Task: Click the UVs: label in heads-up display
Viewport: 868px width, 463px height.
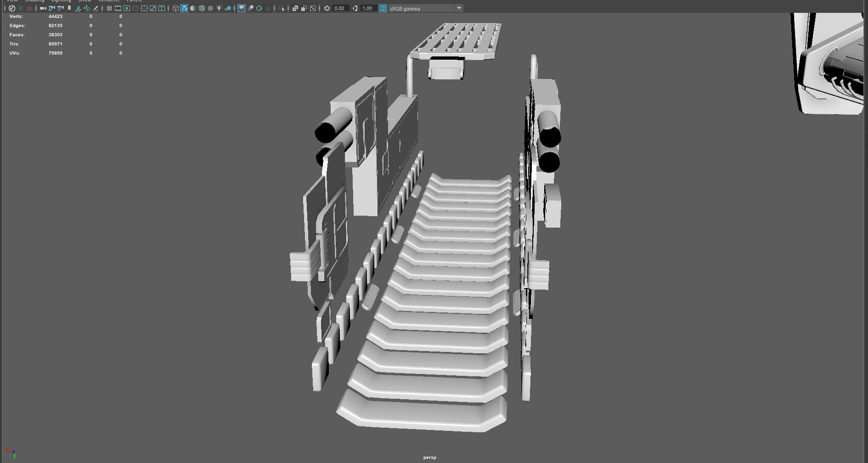Action: tap(15, 53)
